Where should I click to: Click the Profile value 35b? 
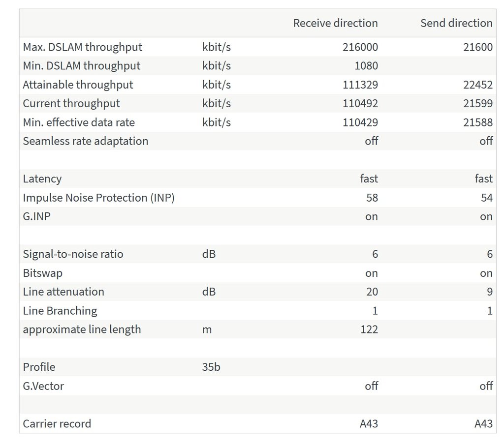pos(211,367)
